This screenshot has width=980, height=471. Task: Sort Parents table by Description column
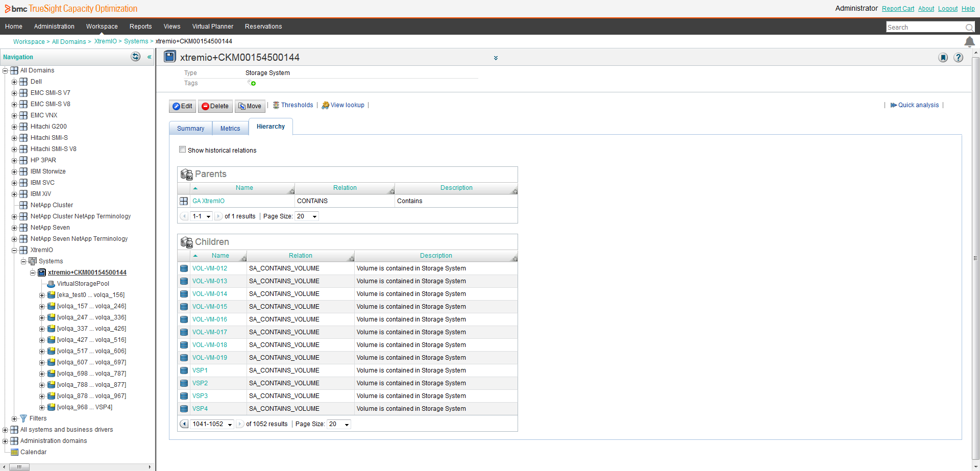click(456, 188)
